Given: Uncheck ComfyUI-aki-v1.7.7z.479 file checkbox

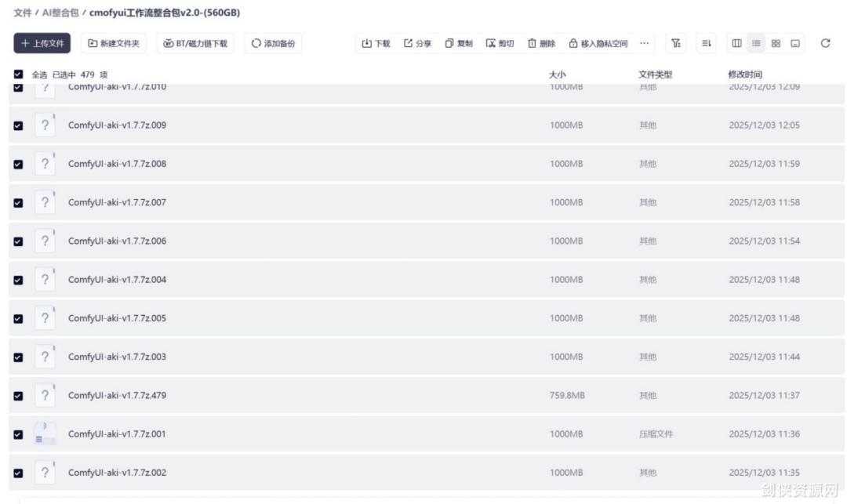Looking at the screenshot, I should (19, 396).
